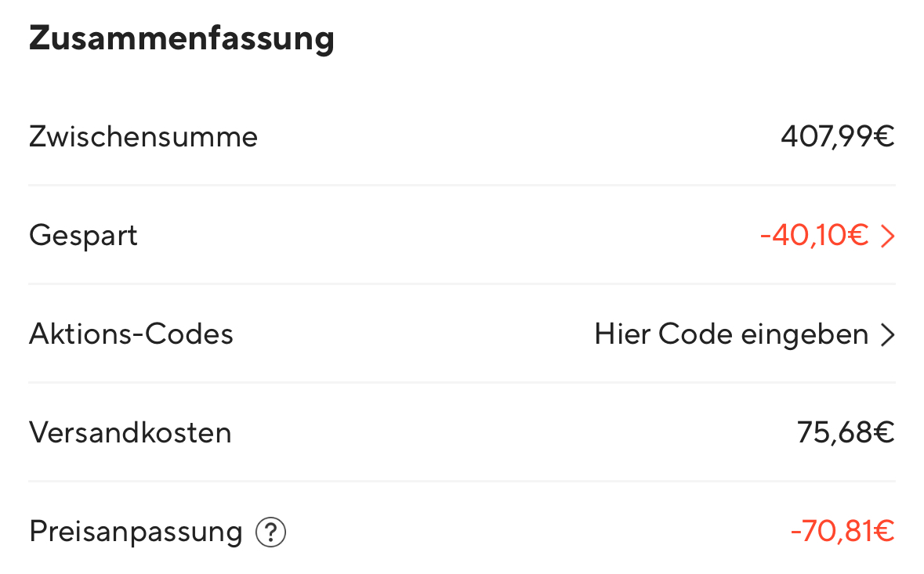Select the Gespart label

coord(83,236)
